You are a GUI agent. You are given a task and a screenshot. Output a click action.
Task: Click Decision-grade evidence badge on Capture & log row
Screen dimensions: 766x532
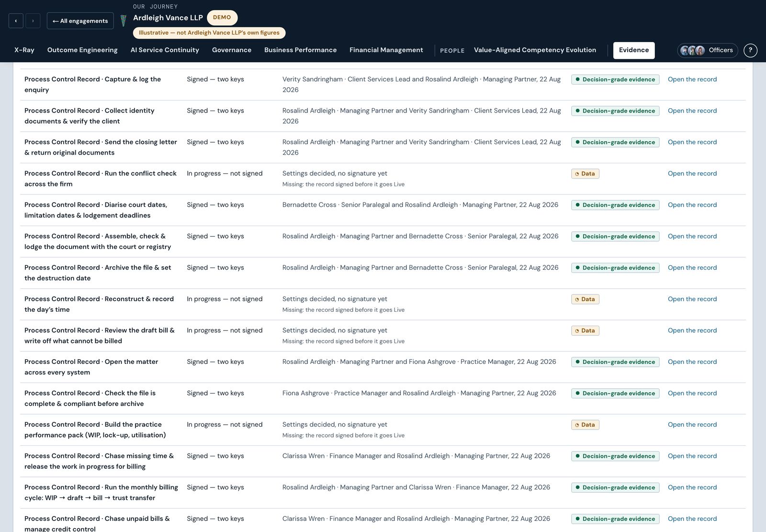tap(615, 79)
